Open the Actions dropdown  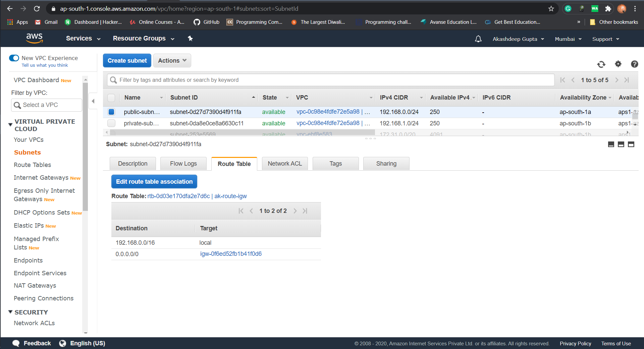172,60
